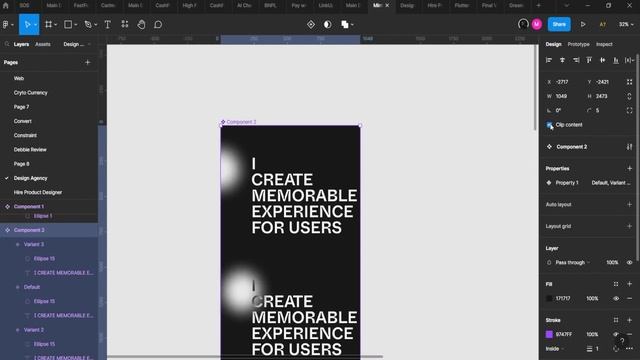Hide the 9747FF stroke with eye icon
The height and width of the screenshot is (360, 640).
point(616,334)
